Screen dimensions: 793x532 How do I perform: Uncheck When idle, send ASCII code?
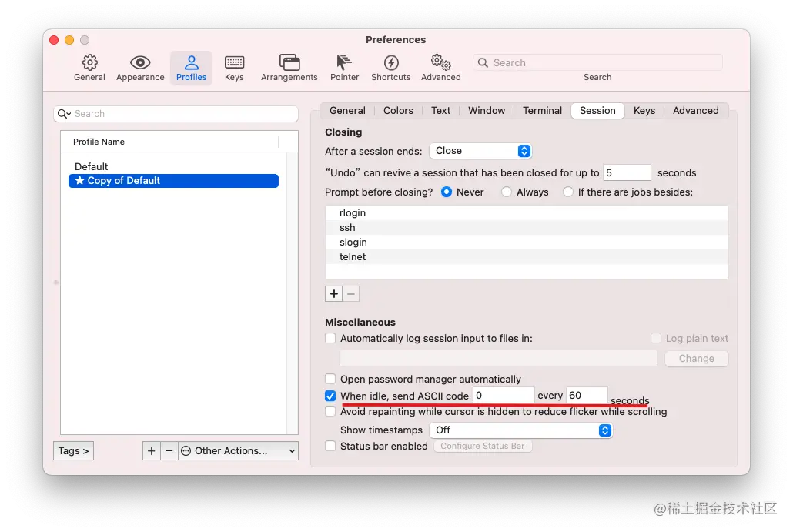click(x=330, y=396)
